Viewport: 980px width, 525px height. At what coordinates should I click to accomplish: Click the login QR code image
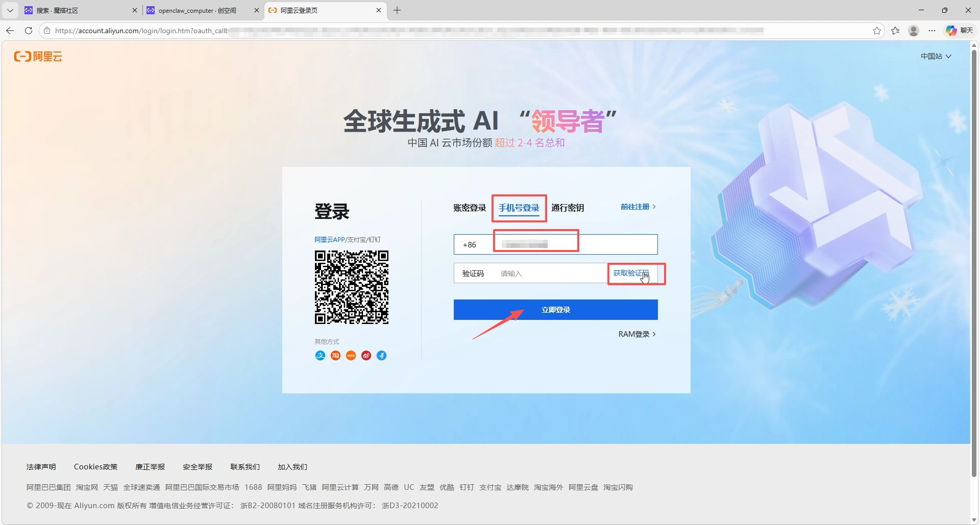352,287
